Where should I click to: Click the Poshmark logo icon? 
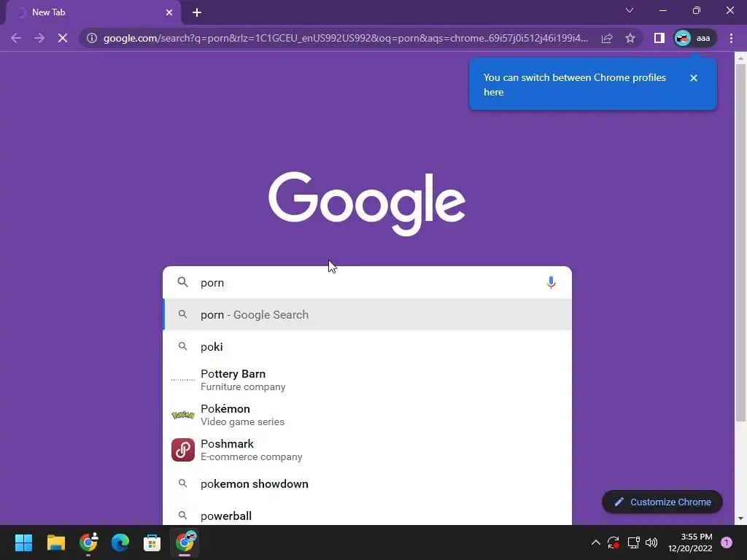(183, 450)
